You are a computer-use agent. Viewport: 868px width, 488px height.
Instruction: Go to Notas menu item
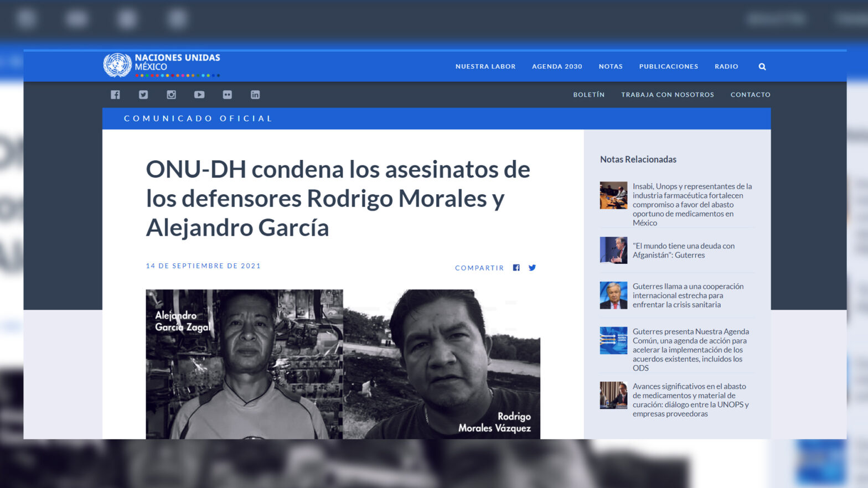(x=611, y=66)
